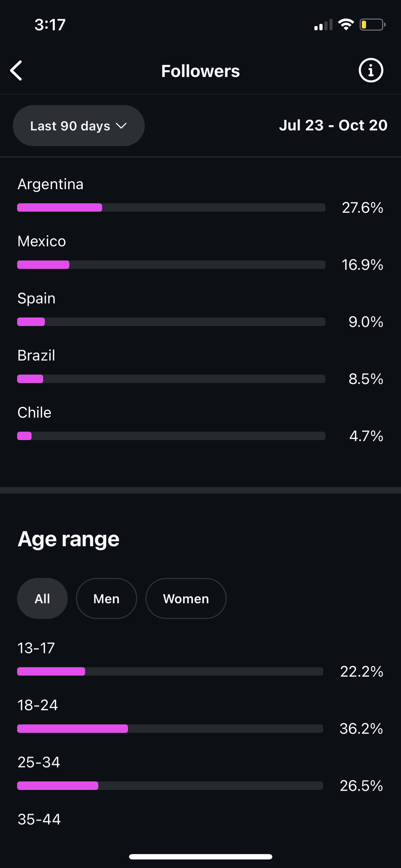Tap the Chile progress bar

point(171,436)
